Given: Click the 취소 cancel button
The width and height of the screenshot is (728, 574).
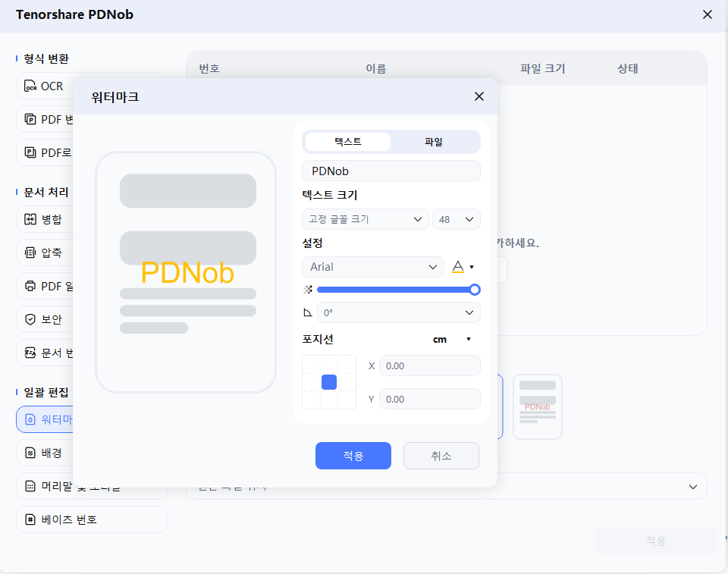Looking at the screenshot, I should tap(441, 456).
